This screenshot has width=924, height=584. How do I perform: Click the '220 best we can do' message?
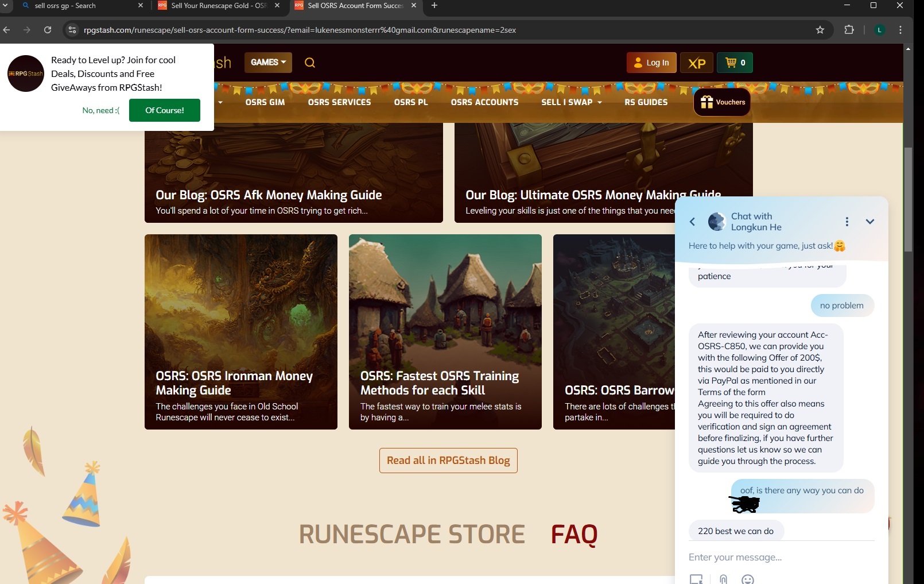(736, 531)
